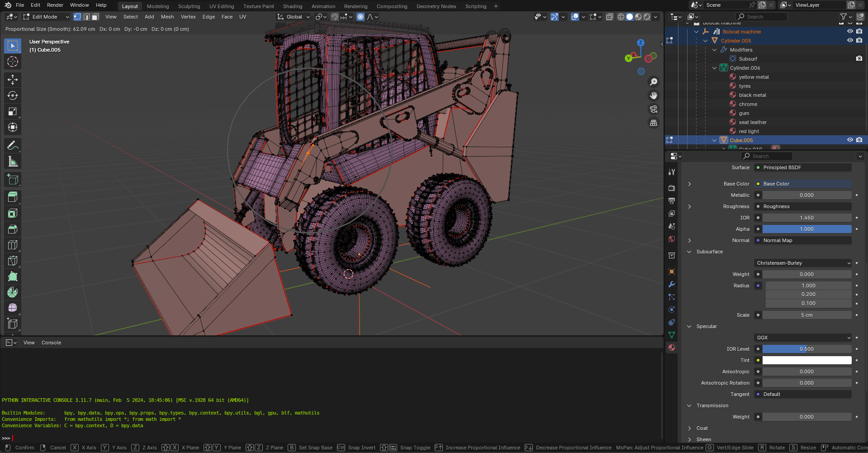Activate the Annotate pencil tool

[13, 146]
